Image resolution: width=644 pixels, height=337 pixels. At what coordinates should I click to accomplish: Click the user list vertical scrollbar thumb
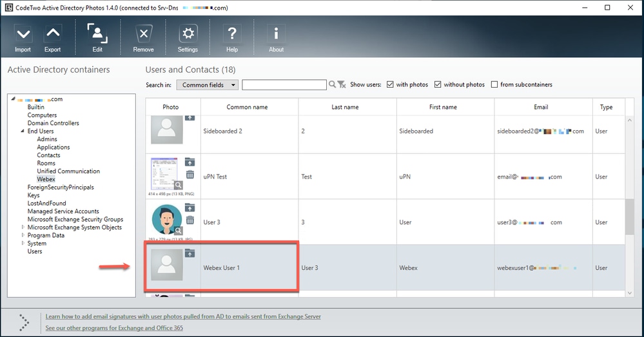pos(629,217)
